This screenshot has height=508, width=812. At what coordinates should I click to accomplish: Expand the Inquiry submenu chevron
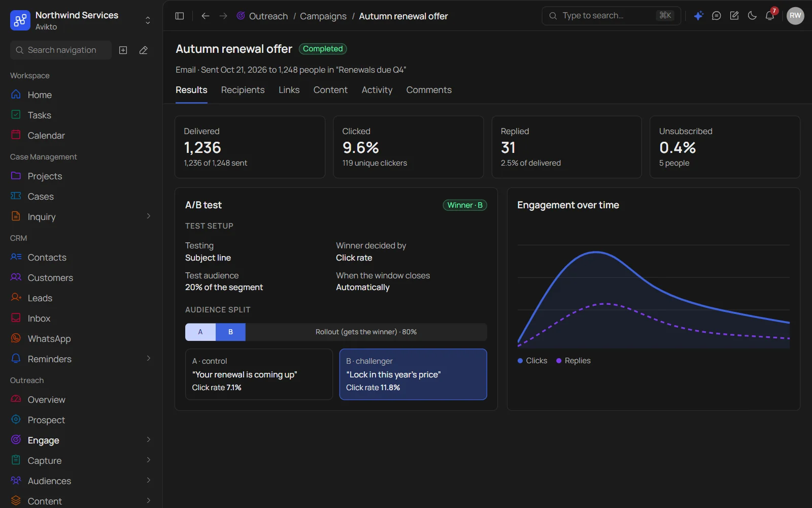[148, 216]
